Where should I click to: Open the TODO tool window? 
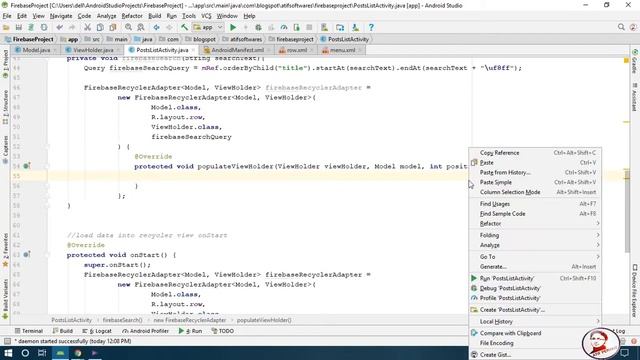(x=223, y=331)
